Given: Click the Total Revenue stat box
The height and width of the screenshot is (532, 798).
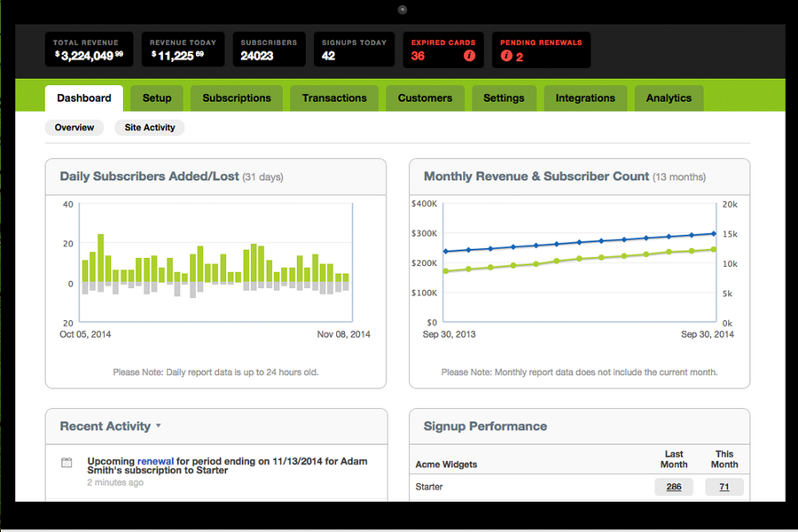Looking at the screenshot, I should coord(89,50).
